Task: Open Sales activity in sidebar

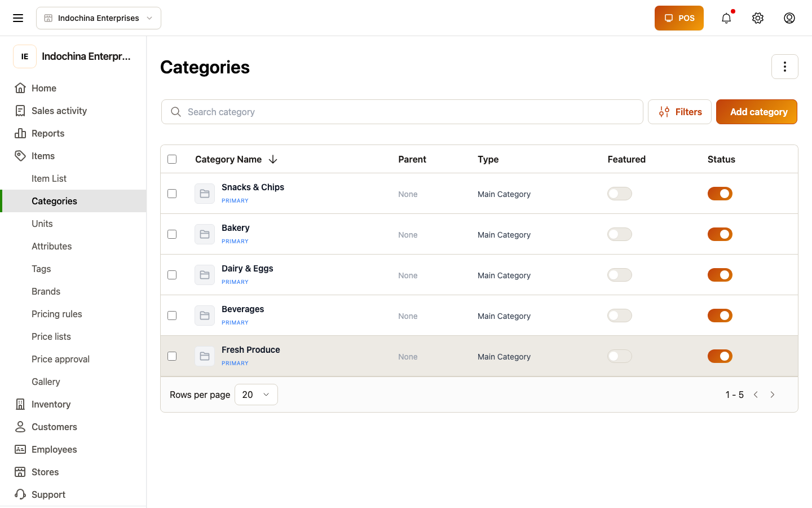Action: point(73,111)
